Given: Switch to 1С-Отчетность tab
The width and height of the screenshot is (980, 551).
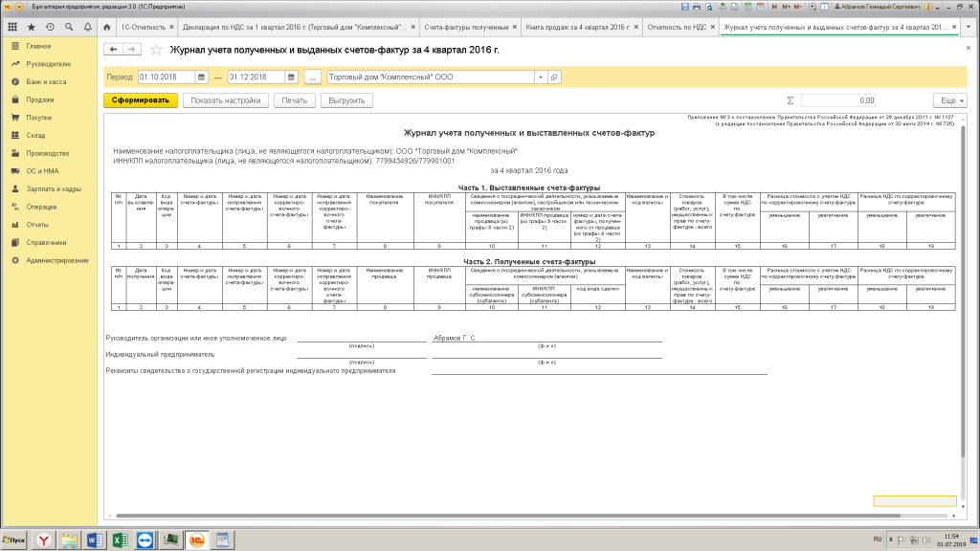Looking at the screenshot, I should tap(144, 27).
